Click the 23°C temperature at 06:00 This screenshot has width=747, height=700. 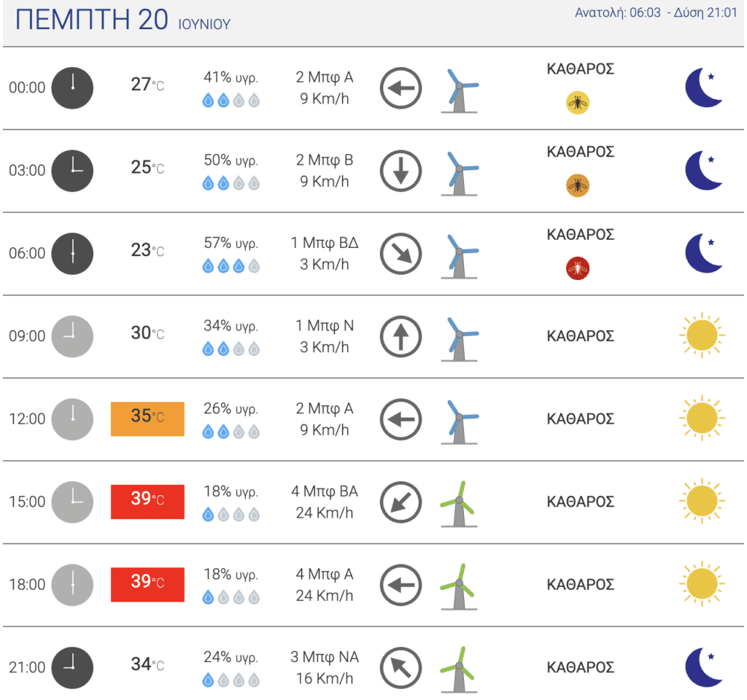click(x=147, y=250)
